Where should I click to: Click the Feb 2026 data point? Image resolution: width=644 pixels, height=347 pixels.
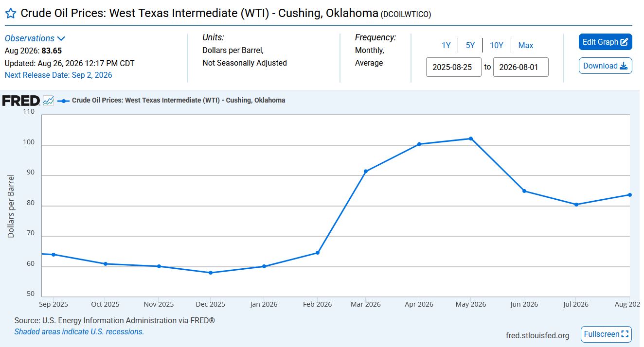coord(318,253)
